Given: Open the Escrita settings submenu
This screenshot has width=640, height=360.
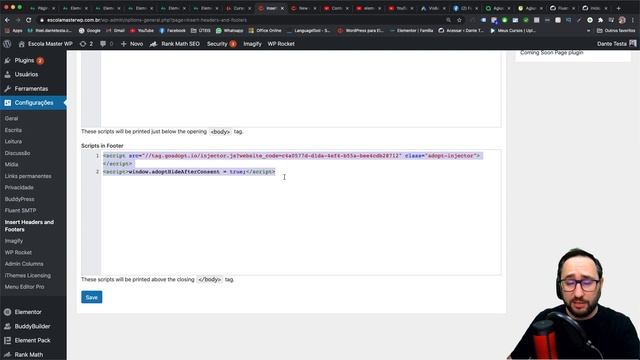Looking at the screenshot, I should 13,130.
